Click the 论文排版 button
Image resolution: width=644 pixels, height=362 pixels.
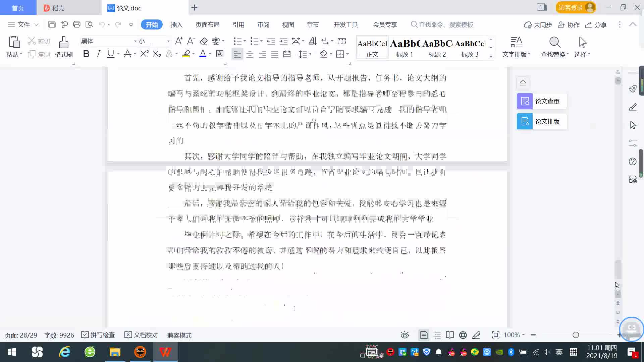tap(541, 121)
